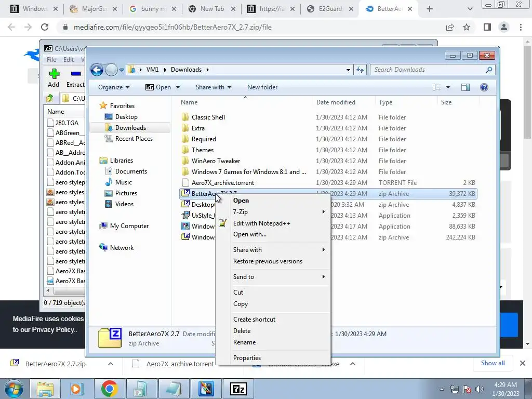This screenshot has height=399, width=532.
Task: Select the Themes folder
Action: [x=203, y=150]
